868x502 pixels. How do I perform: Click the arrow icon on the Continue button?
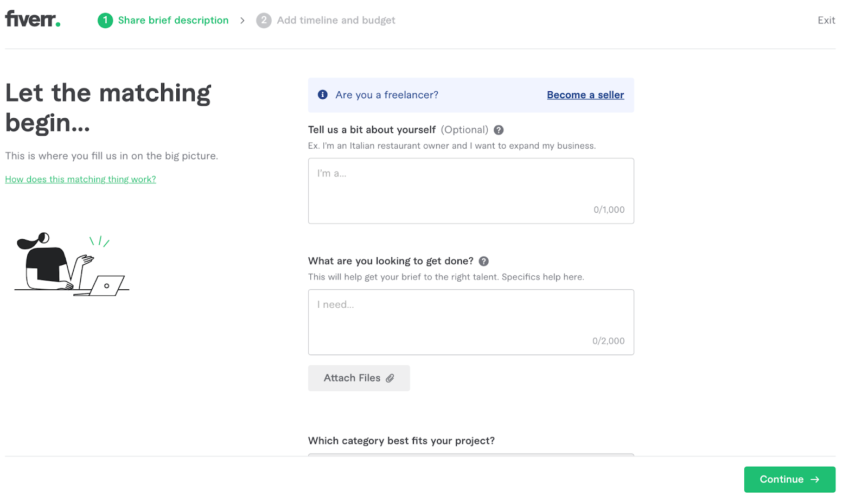pyautogui.click(x=815, y=480)
